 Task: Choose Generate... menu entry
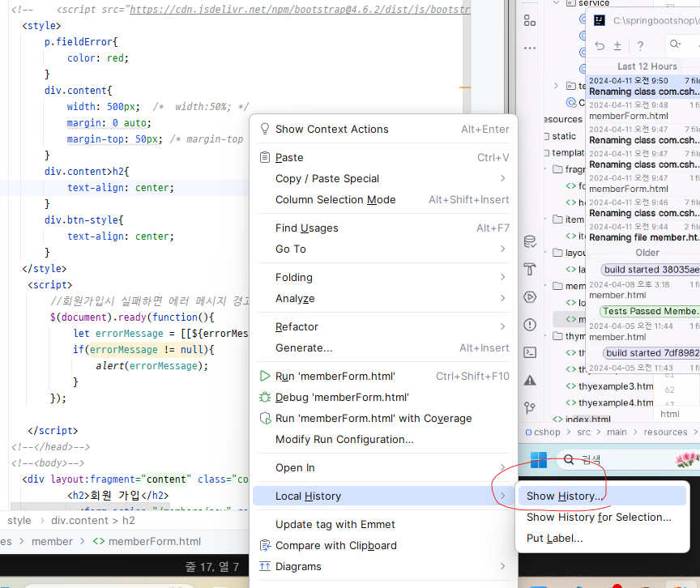tap(383, 348)
